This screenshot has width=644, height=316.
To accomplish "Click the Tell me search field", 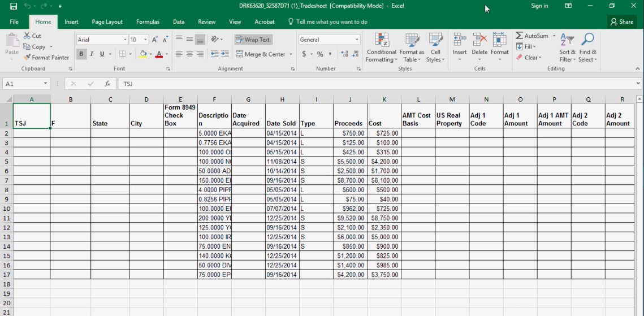I will pyautogui.click(x=331, y=22).
